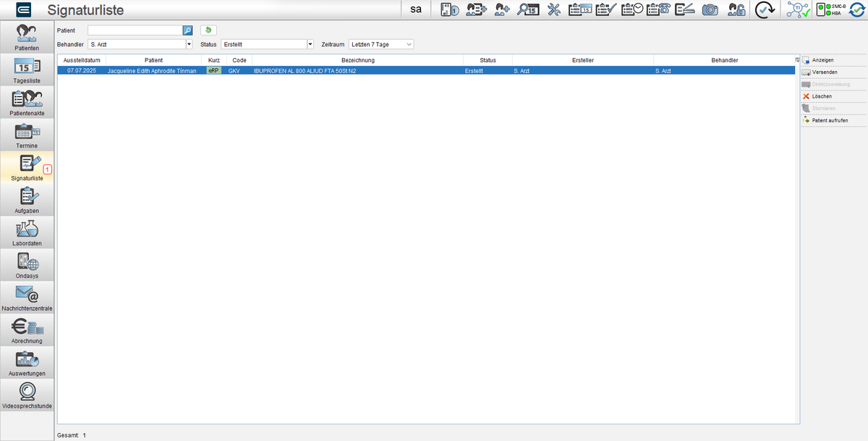The width and height of the screenshot is (868, 441).
Task: Open Abrechnung from the sidebar
Action: [27, 330]
